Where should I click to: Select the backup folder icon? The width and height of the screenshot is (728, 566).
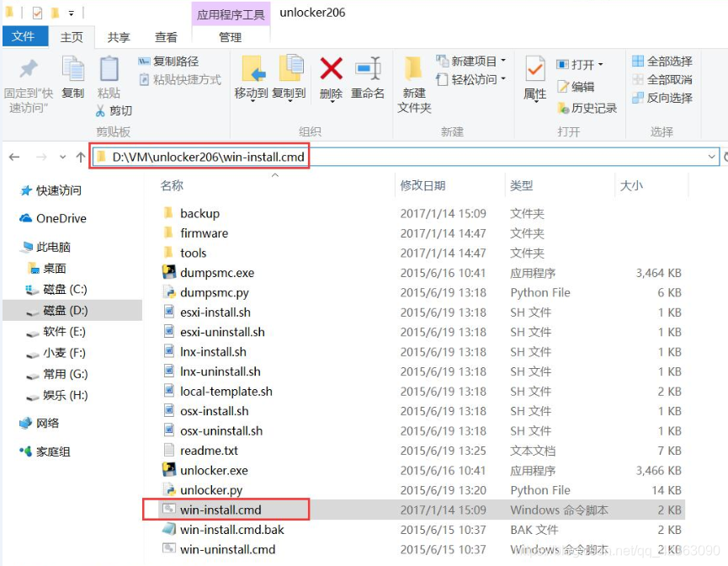pos(168,213)
